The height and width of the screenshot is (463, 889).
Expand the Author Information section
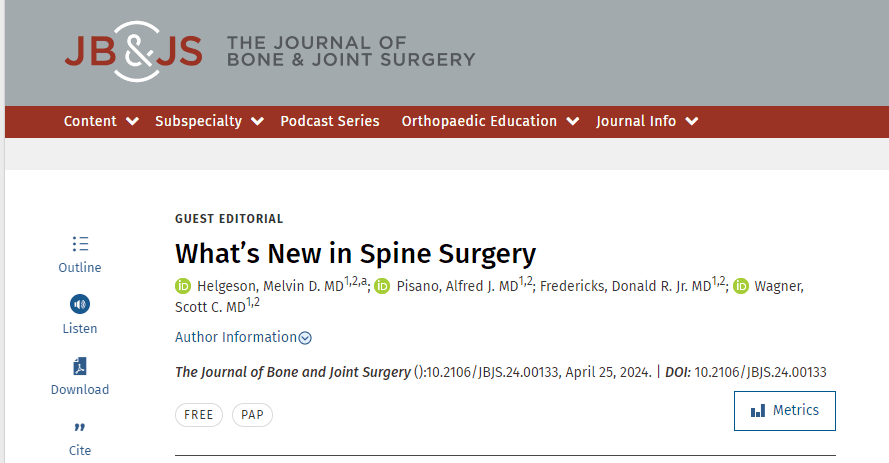click(243, 337)
